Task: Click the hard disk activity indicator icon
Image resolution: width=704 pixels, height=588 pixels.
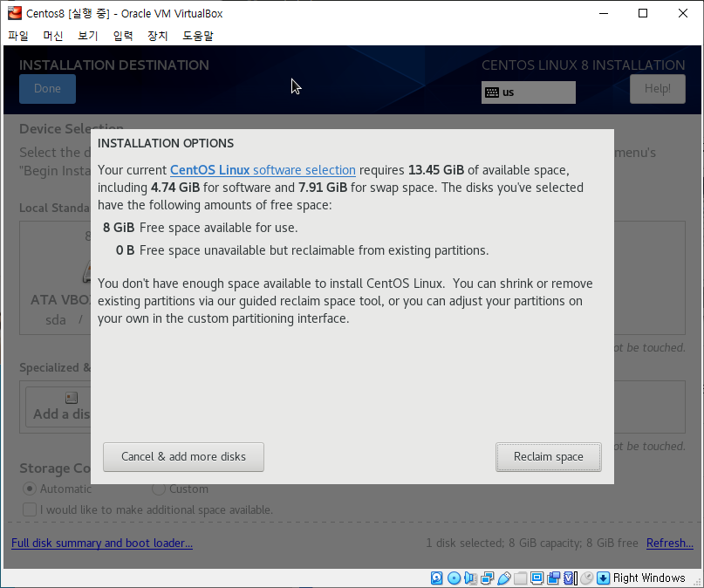Action: [x=436, y=578]
